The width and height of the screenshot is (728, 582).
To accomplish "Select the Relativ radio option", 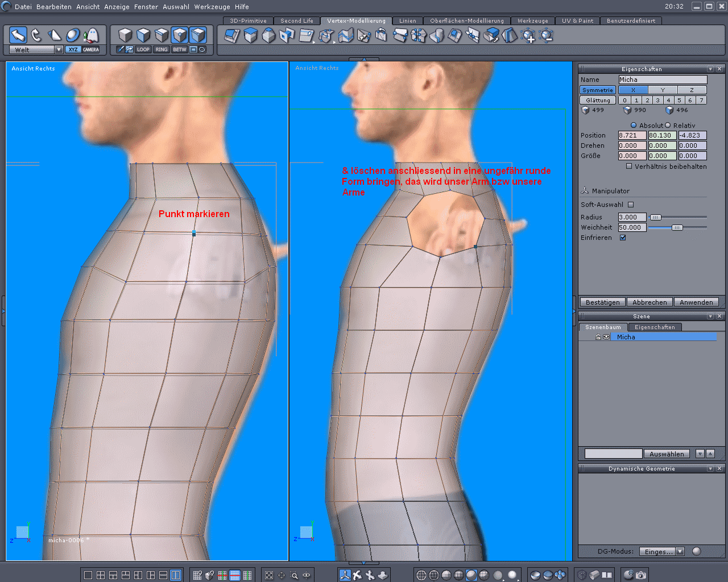I will (668, 125).
